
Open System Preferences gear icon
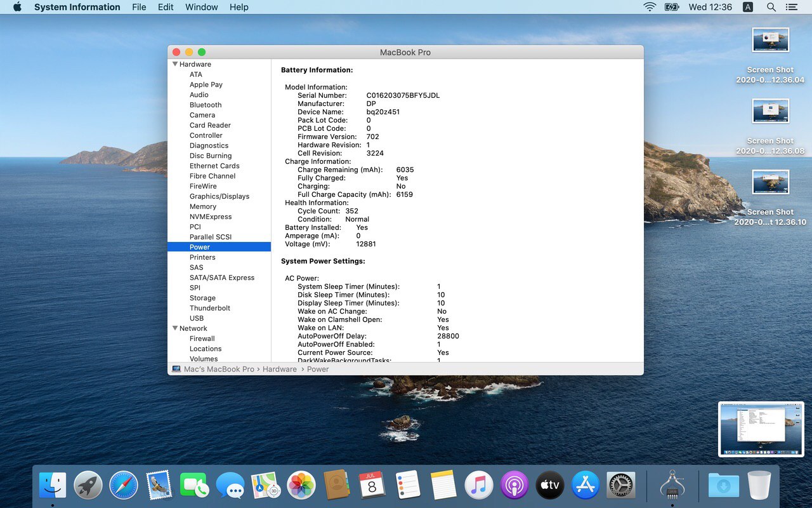621,486
